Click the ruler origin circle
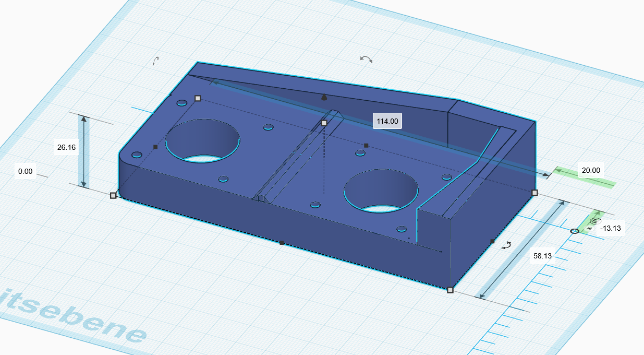Viewport: 644px width, 355px height. pyautogui.click(x=574, y=231)
